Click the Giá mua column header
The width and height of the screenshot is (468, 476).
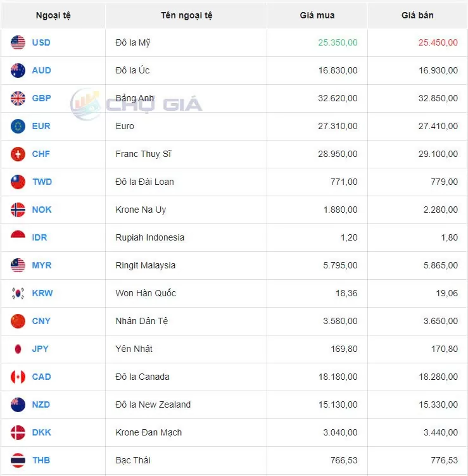(317, 15)
